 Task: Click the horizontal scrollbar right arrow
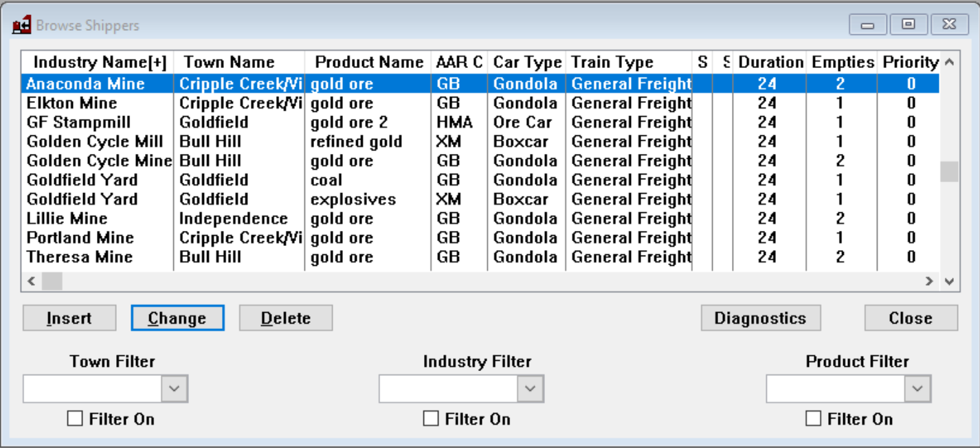[x=929, y=281]
